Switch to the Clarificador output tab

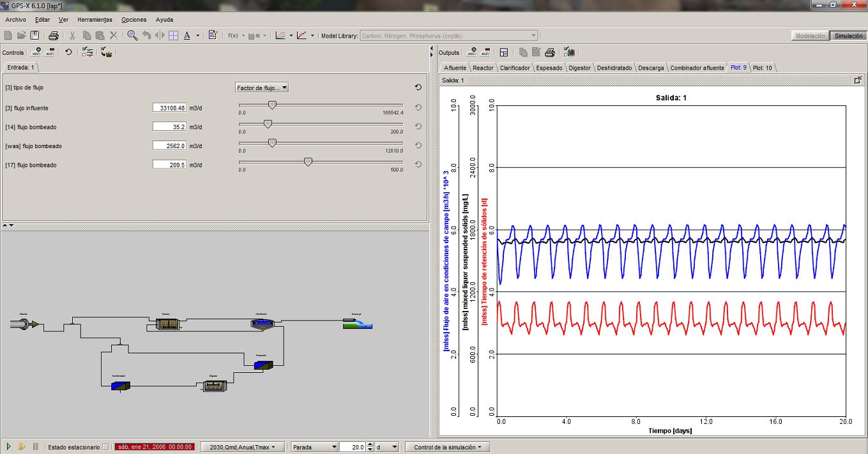coord(514,68)
